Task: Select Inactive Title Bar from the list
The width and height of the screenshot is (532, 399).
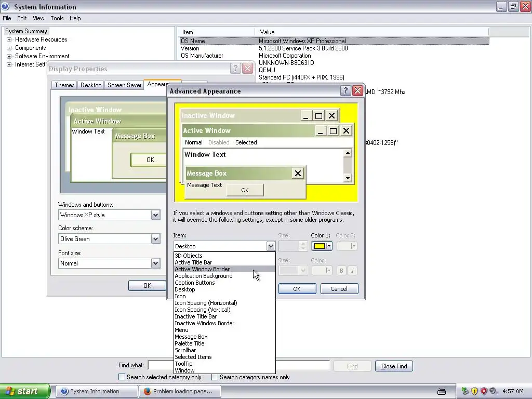Action: coord(224,316)
